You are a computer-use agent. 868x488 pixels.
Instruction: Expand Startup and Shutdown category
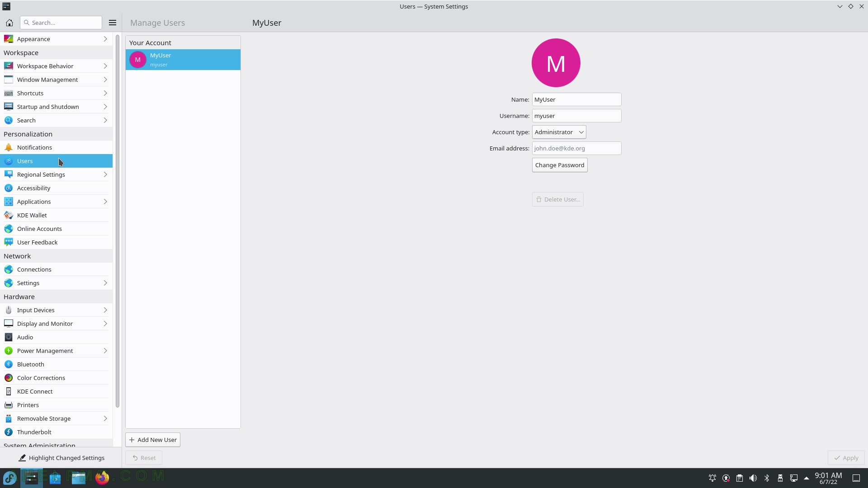pyautogui.click(x=56, y=107)
